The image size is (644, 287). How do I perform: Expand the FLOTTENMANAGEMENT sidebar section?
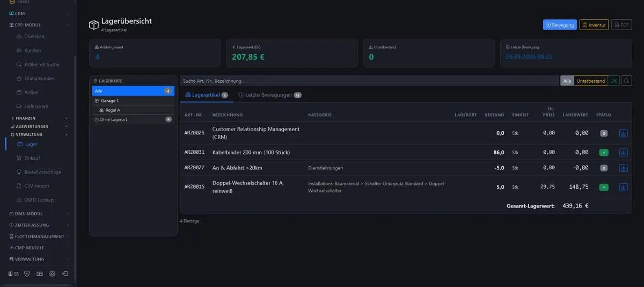pyautogui.click(x=39, y=236)
